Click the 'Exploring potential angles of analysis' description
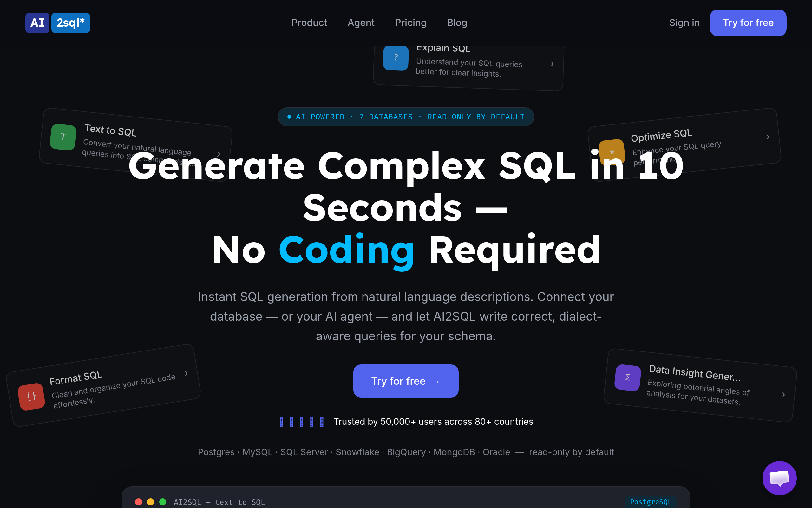Viewport: 812px width, 508px height. [x=697, y=392]
